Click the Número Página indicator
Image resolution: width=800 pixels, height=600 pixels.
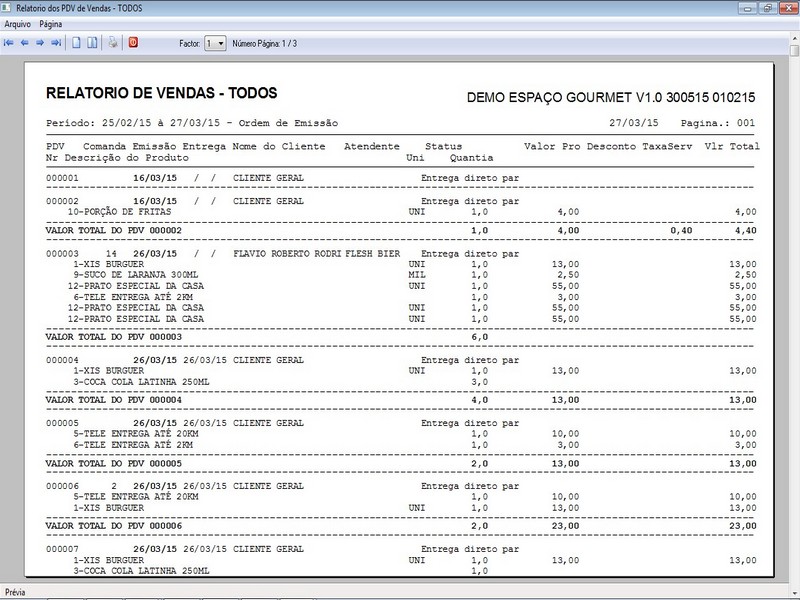click(264, 44)
